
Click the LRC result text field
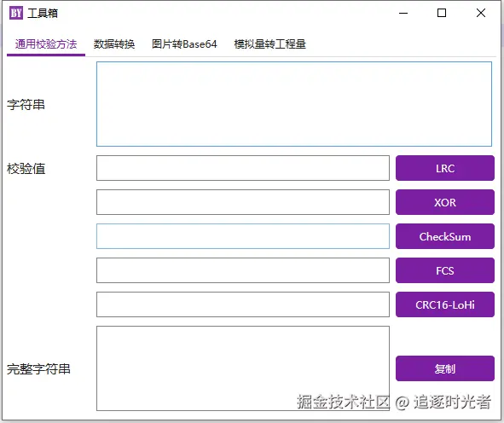pyautogui.click(x=243, y=168)
